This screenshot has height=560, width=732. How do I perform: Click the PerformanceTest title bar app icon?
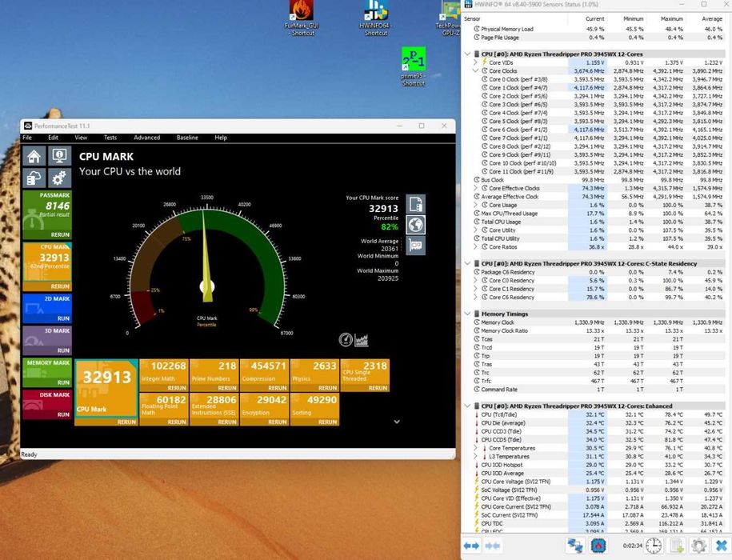coord(28,126)
